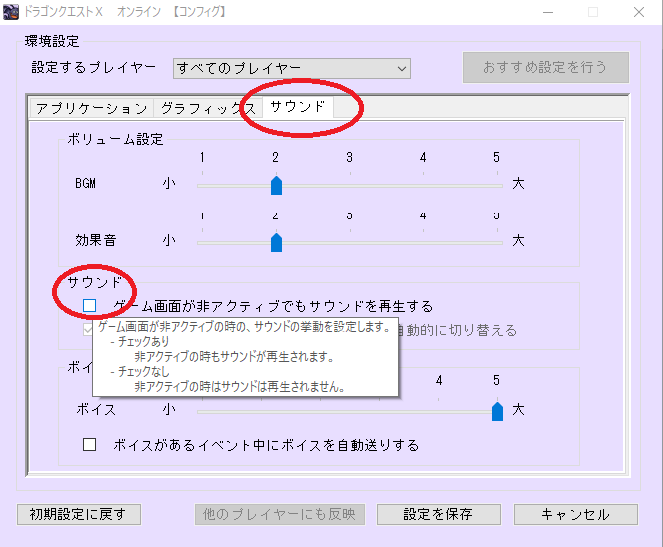Click the Dragon Quest X app icon in title bar
This screenshot has width=663, height=547.
(11, 11)
